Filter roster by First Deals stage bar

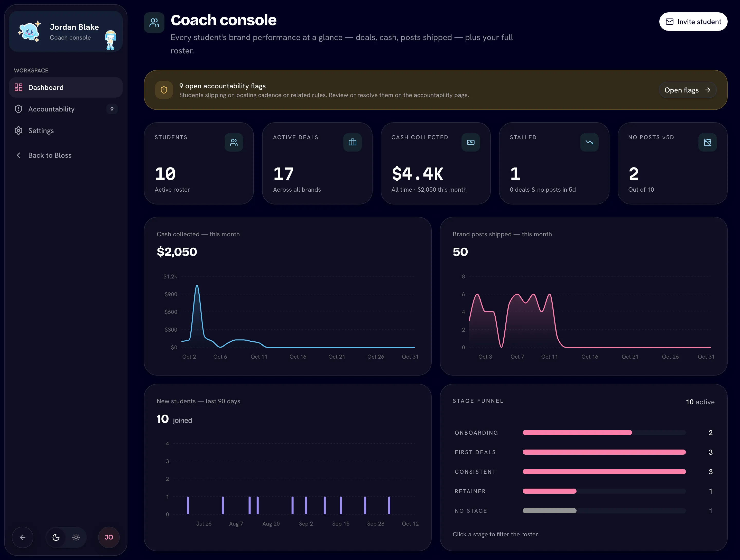click(x=604, y=452)
